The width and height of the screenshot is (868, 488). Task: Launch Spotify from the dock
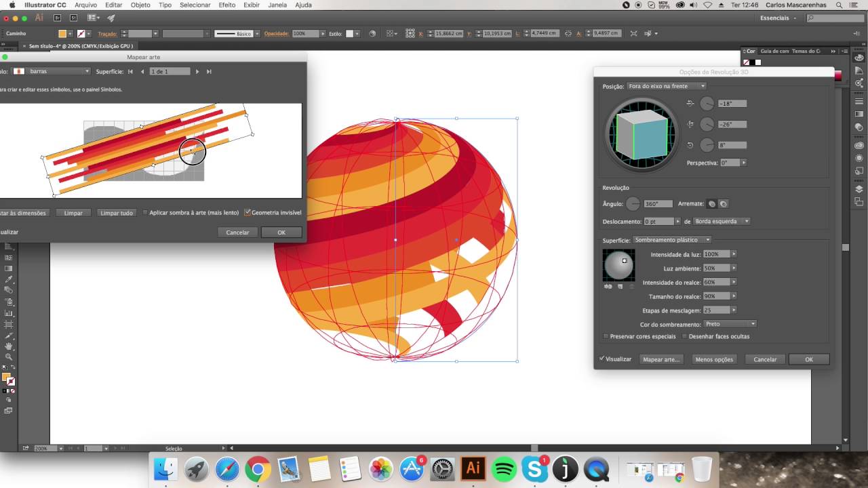tap(503, 468)
